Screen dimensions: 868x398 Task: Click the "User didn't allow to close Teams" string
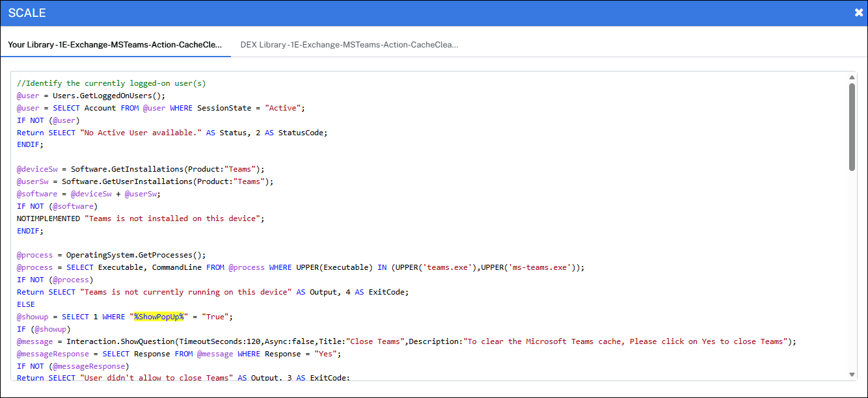(156, 378)
